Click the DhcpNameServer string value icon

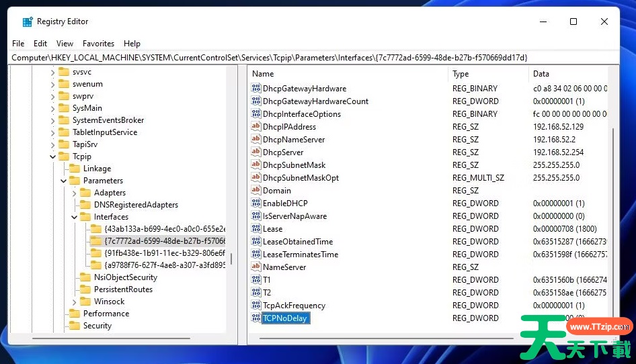(x=256, y=139)
